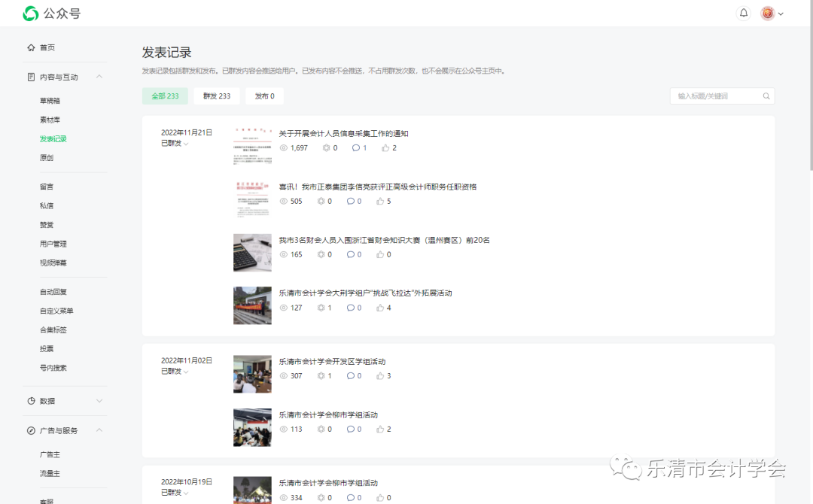Open 投票 voting feature
Viewport: 813px width, 504px height.
click(45, 348)
